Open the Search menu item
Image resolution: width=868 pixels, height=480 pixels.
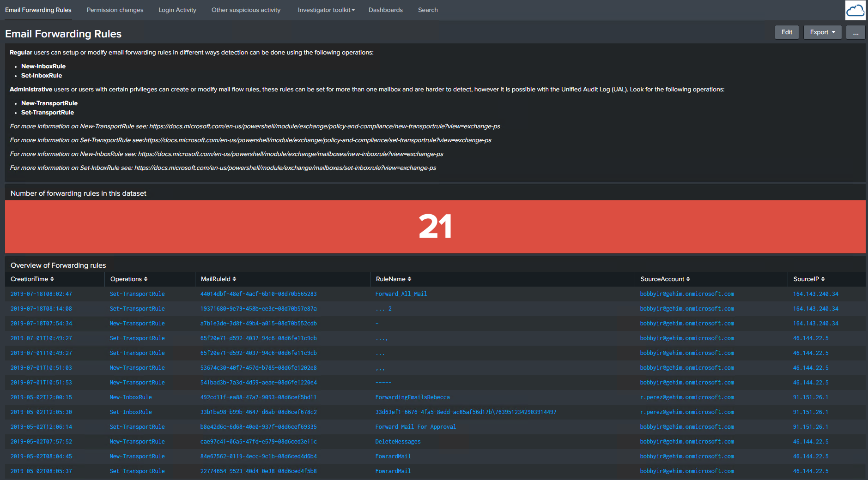tap(428, 10)
